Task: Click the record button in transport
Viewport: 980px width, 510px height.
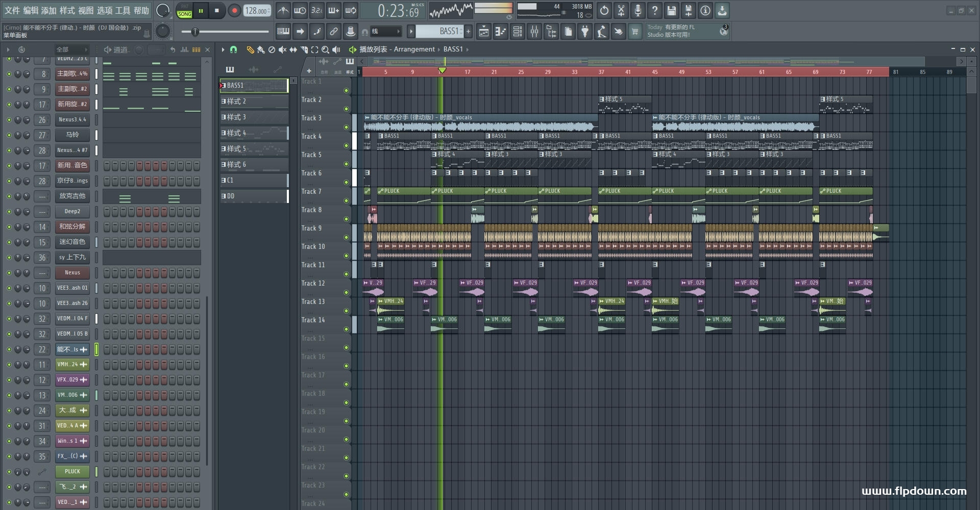Action: click(x=234, y=10)
